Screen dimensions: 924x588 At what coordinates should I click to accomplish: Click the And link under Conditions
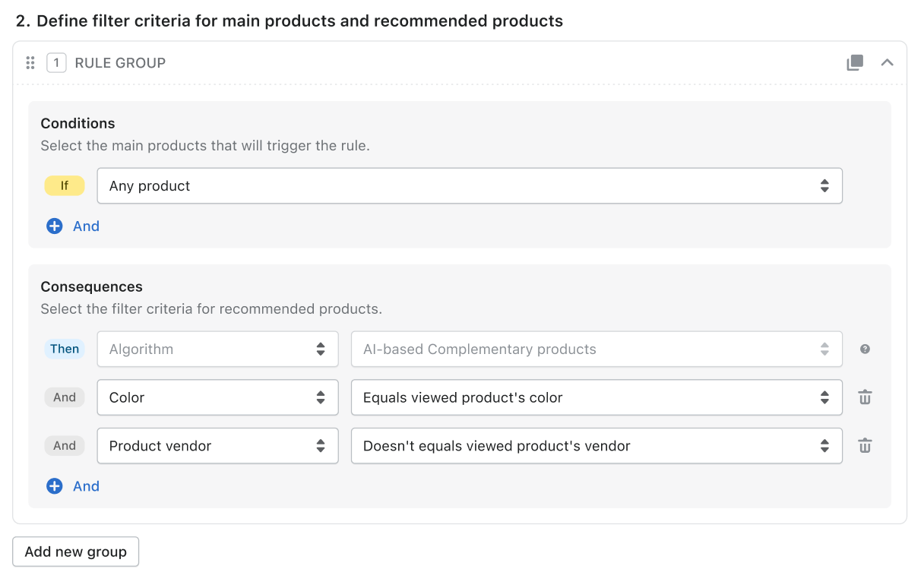pos(86,226)
